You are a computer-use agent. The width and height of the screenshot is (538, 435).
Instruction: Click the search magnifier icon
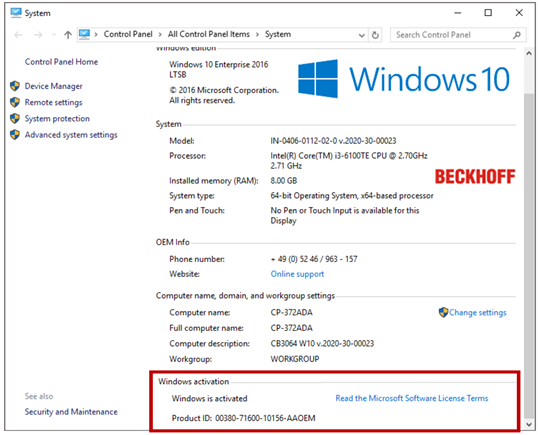pos(517,35)
